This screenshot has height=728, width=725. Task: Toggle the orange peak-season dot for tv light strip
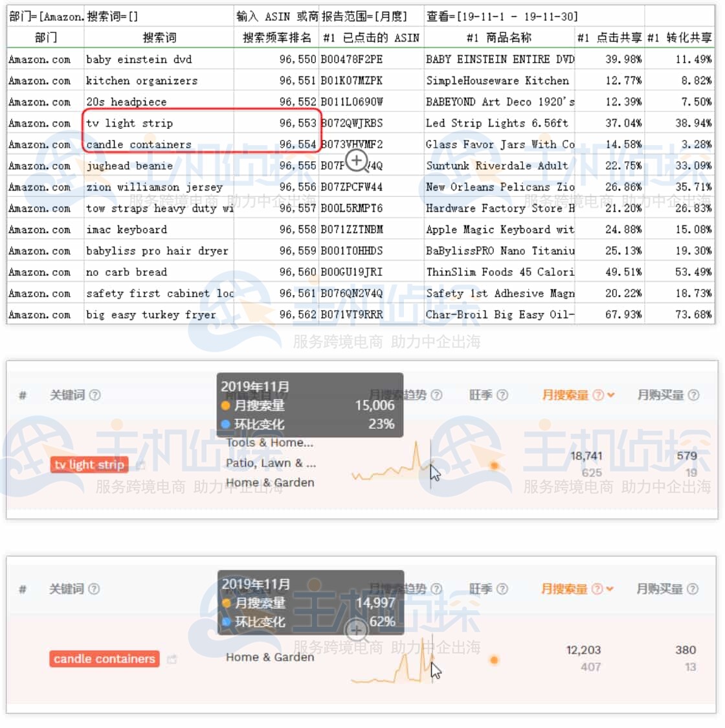[493, 466]
